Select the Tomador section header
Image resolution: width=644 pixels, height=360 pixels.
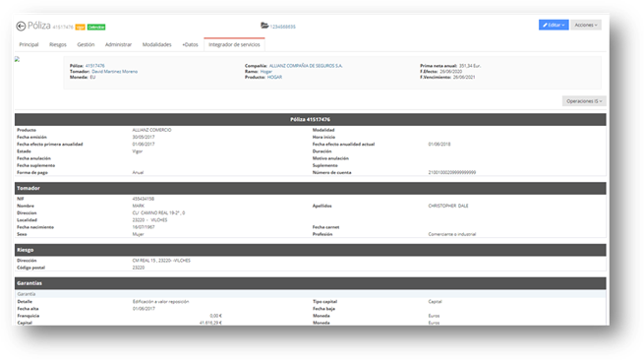click(x=311, y=188)
